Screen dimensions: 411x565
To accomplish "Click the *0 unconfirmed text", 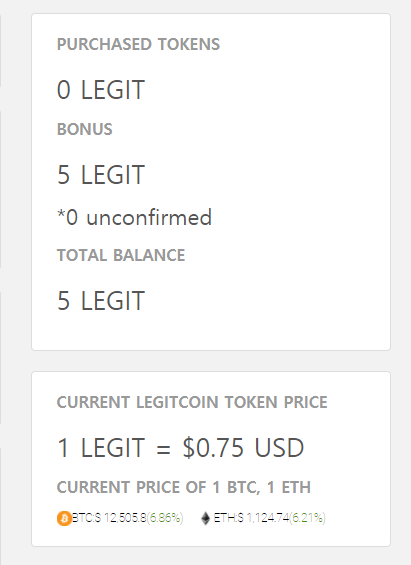I will coord(134,217).
